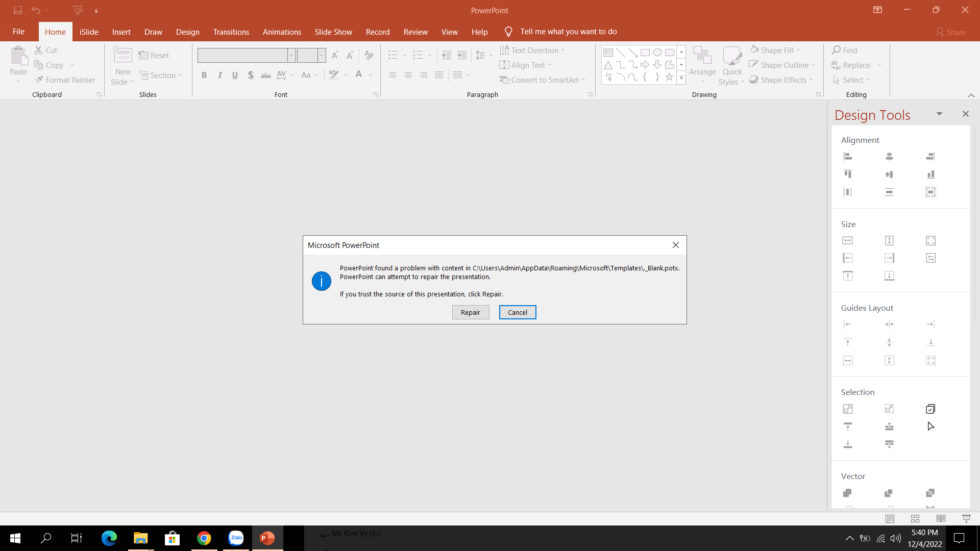Click Guides Layout horizontal center icon

click(889, 324)
